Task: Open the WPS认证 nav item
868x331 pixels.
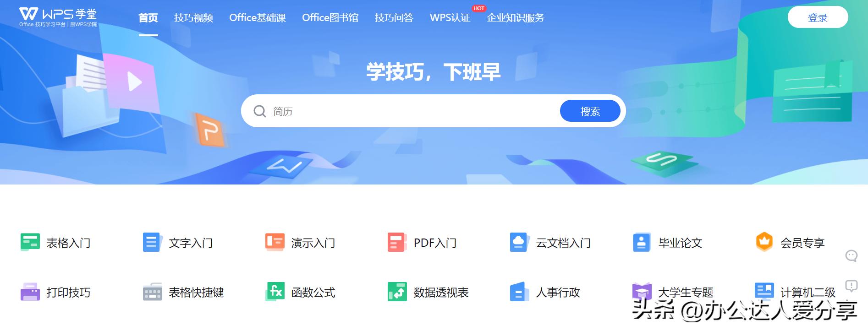Action: 450,18
